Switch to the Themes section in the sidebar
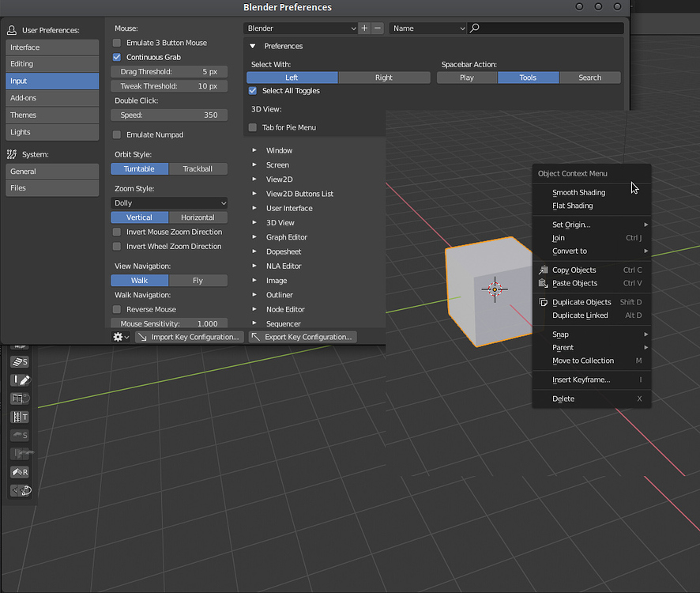Image resolution: width=700 pixels, height=593 pixels. click(x=51, y=115)
